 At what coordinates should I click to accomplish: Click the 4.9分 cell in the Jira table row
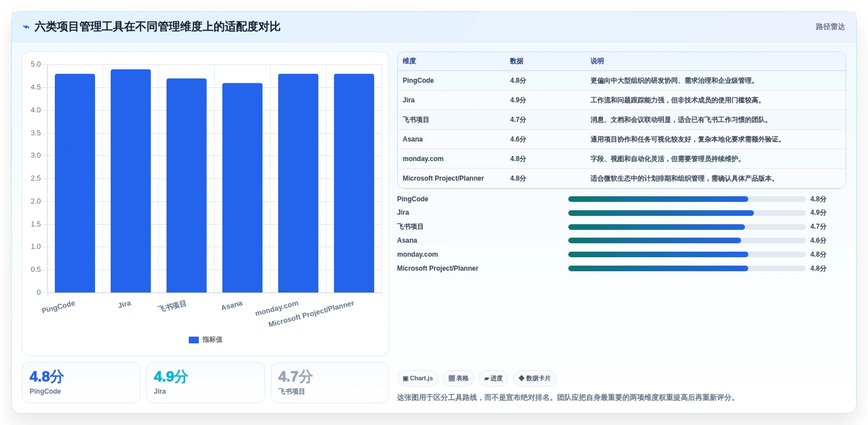pos(518,100)
